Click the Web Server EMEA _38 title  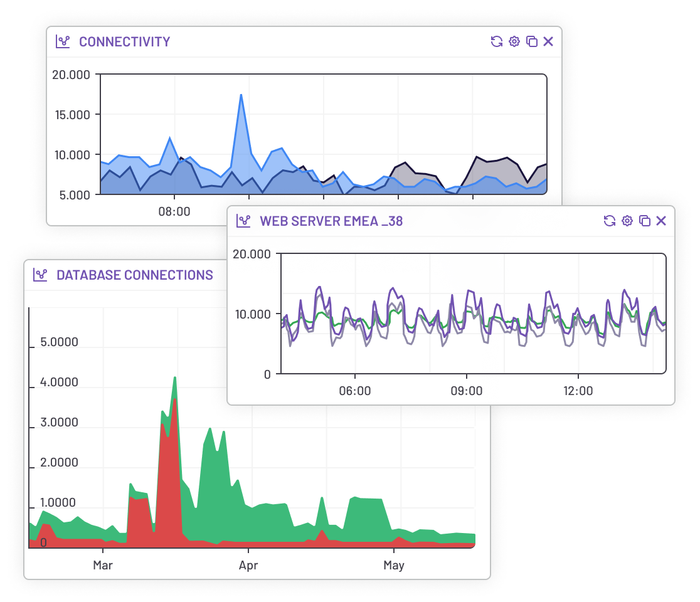[331, 221]
